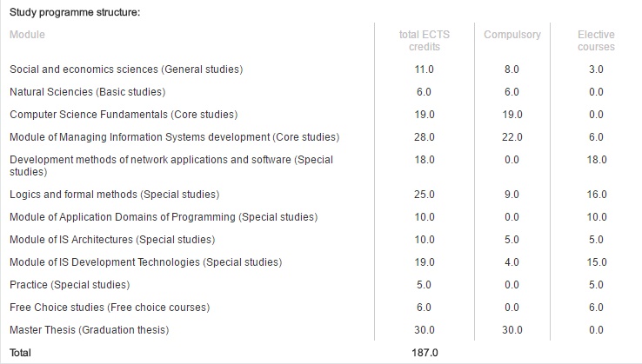642x364 pixels.
Task: Select the Study programme structure heading
Action: 75,12
